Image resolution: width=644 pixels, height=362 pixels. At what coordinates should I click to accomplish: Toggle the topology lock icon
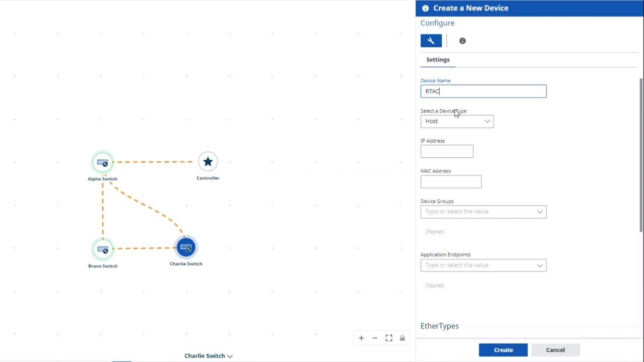(x=403, y=338)
